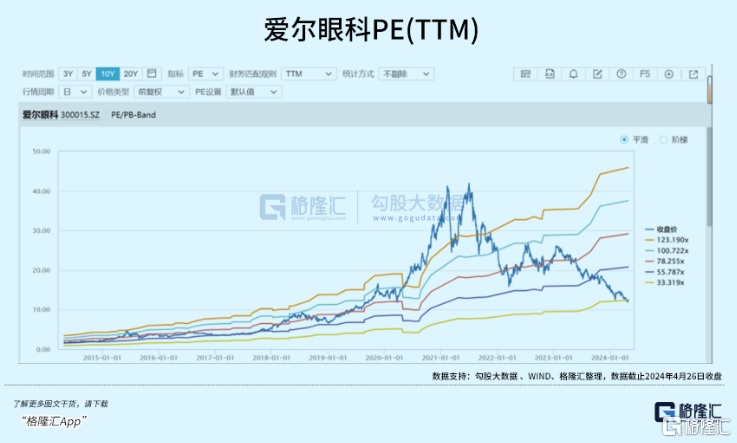The width and height of the screenshot is (737, 443).
Task: Toggle the 收盘价 legend entry
Action: coord(661,229)
